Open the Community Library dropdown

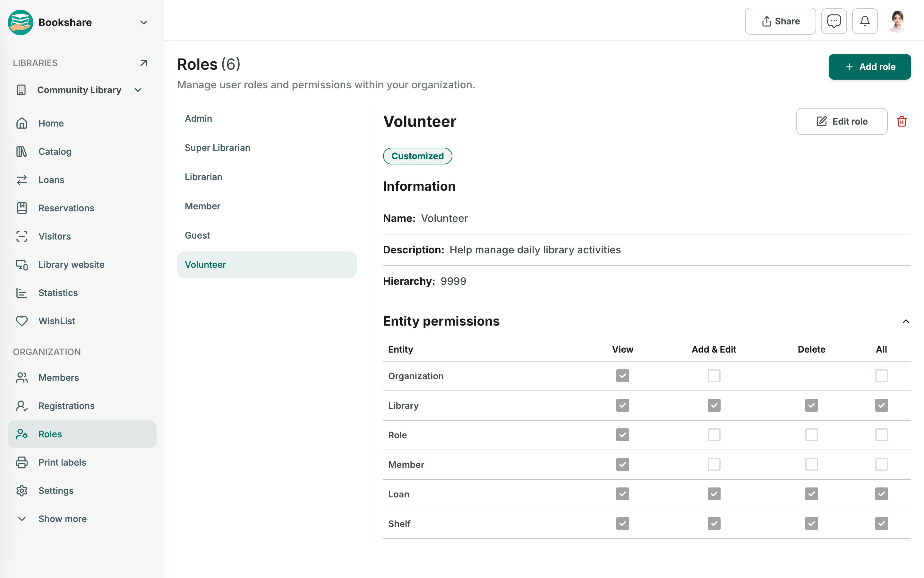click(x=138, y=90)
